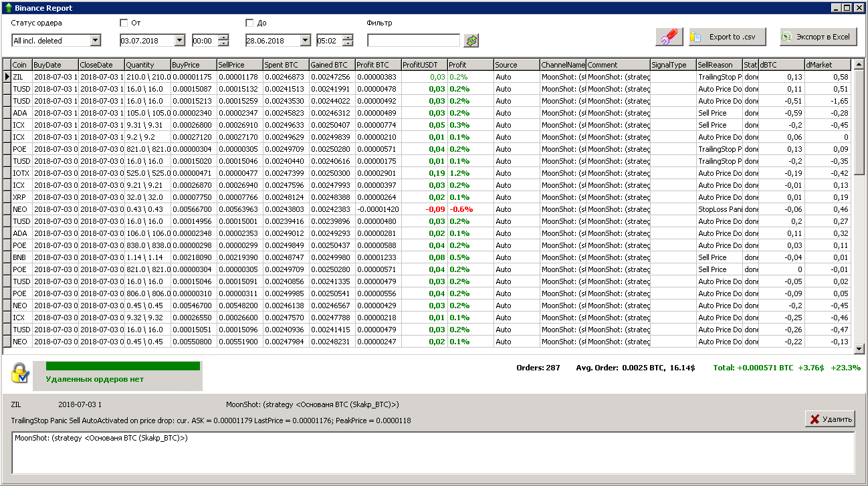The width and height of the screenshot is (868, 486).
Task: Click the Экспорт в Excel button
Action: click(x=818, y=37)
